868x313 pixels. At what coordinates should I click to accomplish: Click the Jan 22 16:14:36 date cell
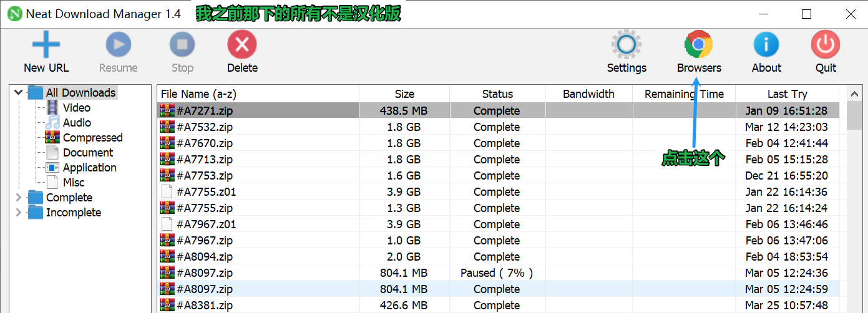[787, 192]
